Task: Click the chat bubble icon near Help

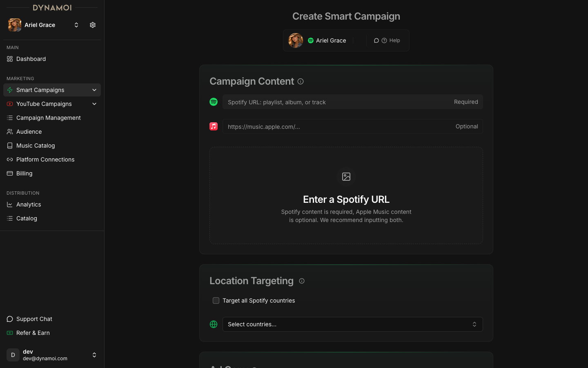Action: point(376,40)
